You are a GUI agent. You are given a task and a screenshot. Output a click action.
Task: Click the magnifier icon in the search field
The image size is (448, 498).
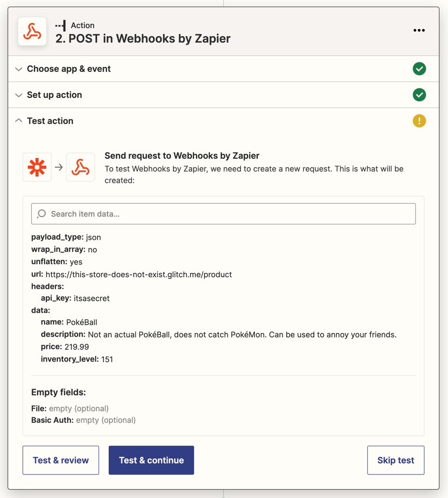(x=41, y=214)
